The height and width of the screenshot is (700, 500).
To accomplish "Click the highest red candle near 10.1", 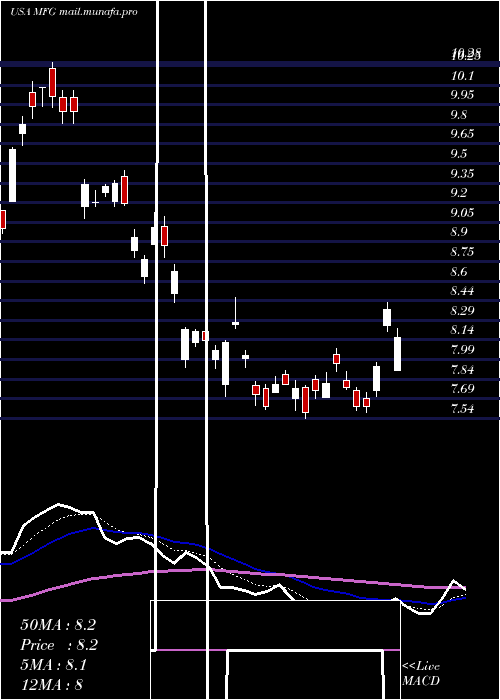I will tap(53, 83).
